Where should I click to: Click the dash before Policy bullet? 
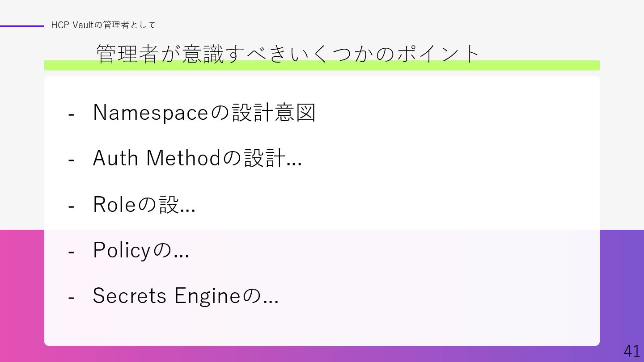[71, 252]
